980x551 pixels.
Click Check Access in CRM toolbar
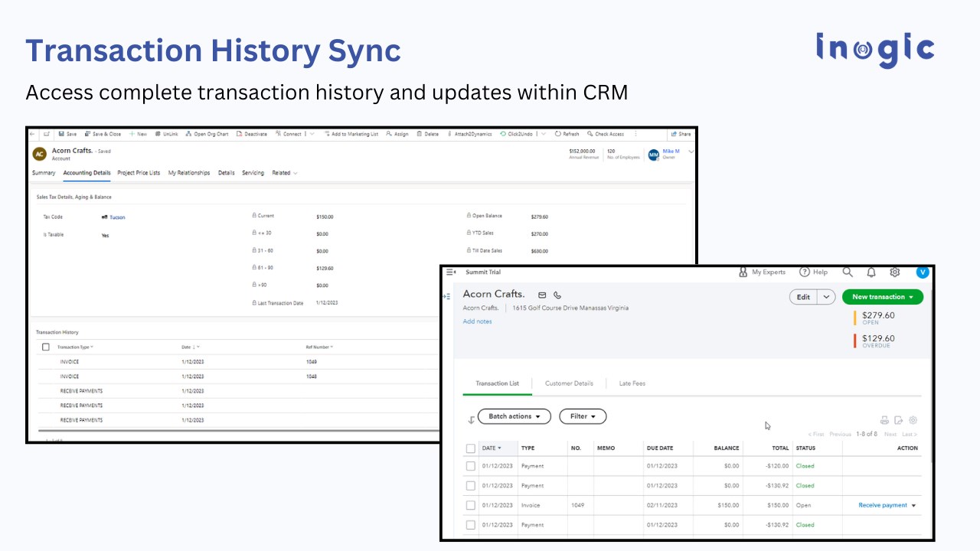coord(606,134)
